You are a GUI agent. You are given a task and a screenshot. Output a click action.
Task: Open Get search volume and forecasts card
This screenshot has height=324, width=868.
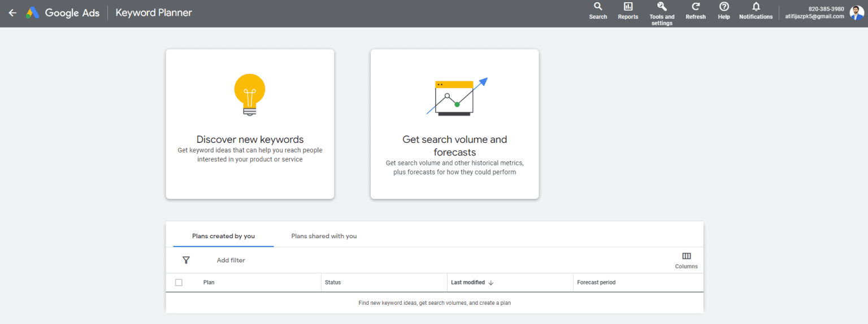[x=454, y=124]
